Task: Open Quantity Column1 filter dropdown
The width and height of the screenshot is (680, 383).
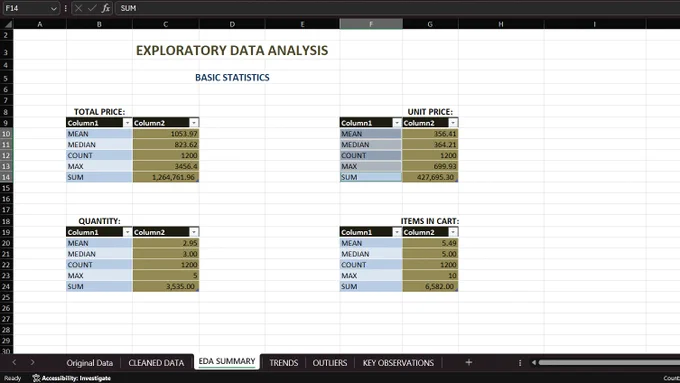Action: (127, 232)
